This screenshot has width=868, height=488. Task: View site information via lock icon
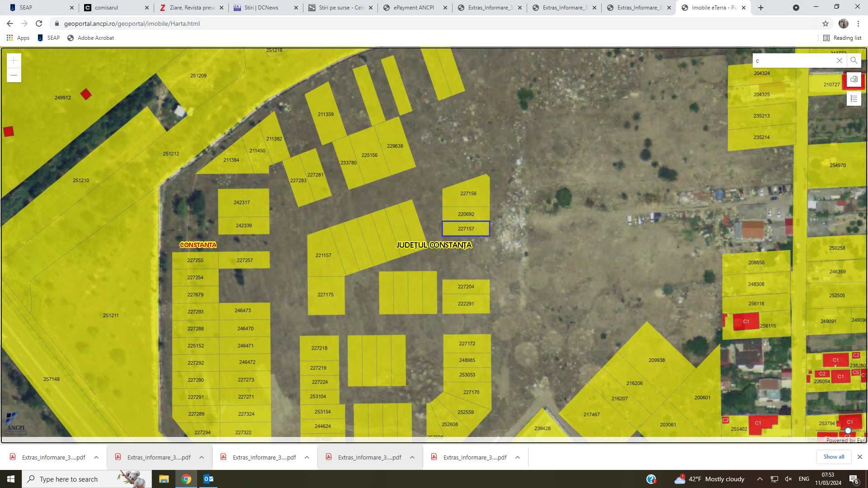click(x=57, y=23)
